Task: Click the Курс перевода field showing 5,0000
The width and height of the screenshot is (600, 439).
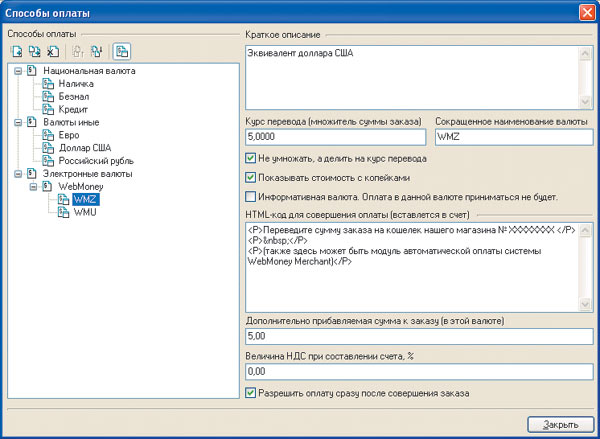Action: point(336,137)
